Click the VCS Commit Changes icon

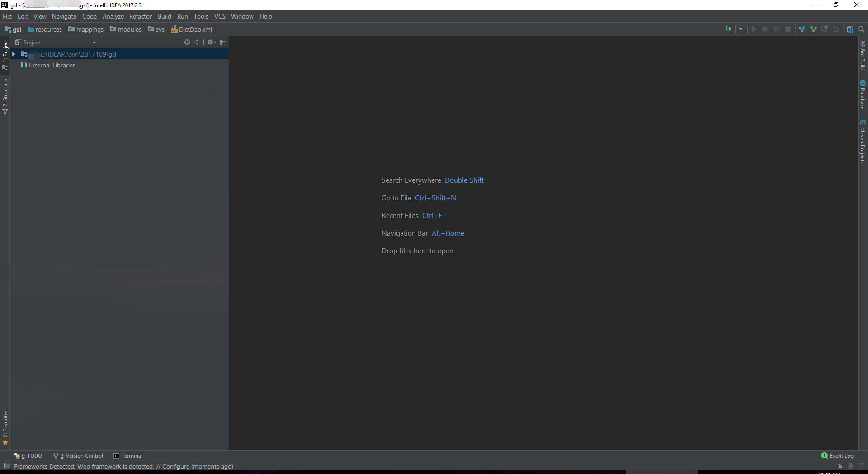coord(813,29)
